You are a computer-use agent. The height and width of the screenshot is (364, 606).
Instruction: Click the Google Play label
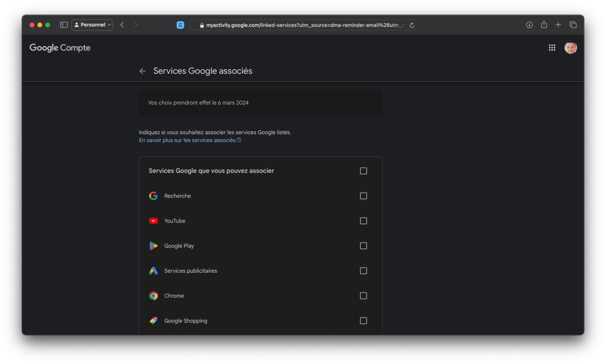(x=179, y=246)
